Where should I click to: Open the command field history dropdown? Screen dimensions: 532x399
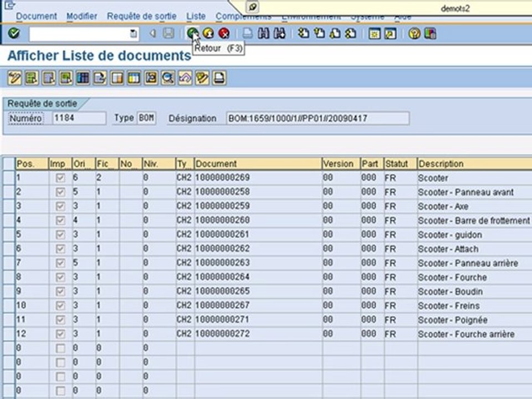click(134, 34)
